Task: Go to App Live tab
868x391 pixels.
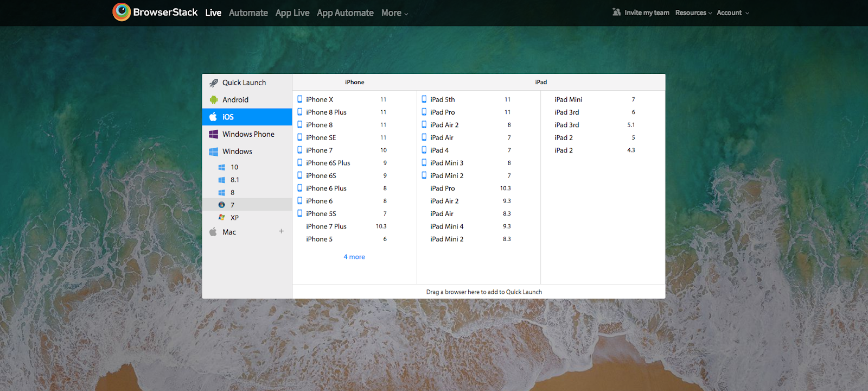Action: [292, 13]
